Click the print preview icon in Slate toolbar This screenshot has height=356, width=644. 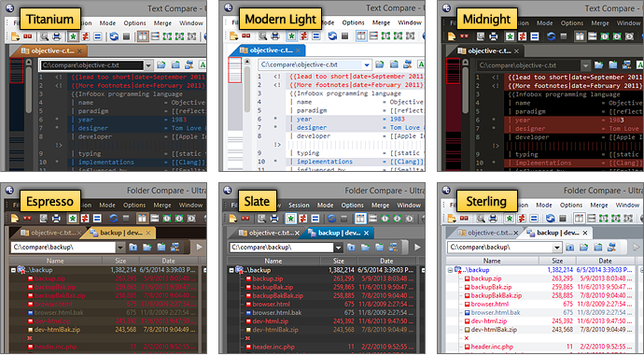click(261, 219)
